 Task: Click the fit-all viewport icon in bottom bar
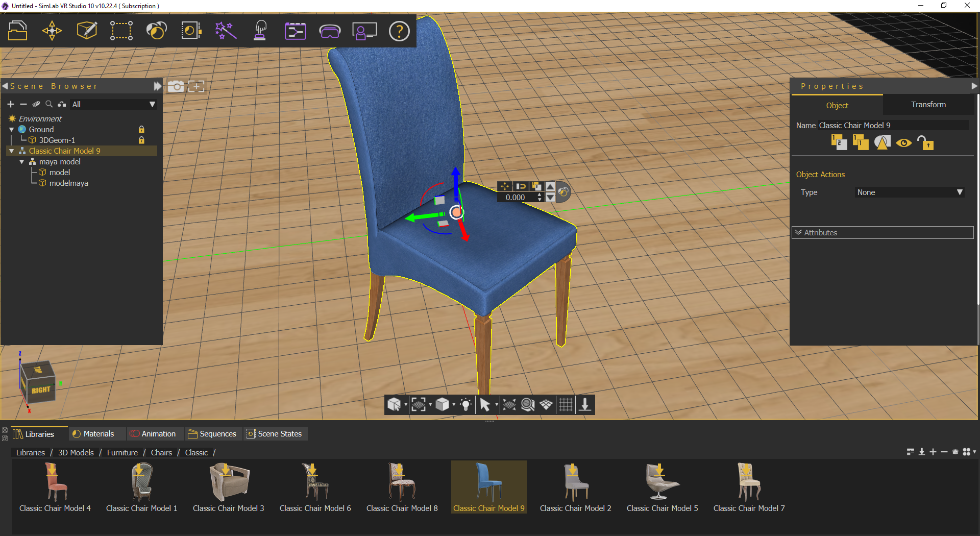(509, 405)
